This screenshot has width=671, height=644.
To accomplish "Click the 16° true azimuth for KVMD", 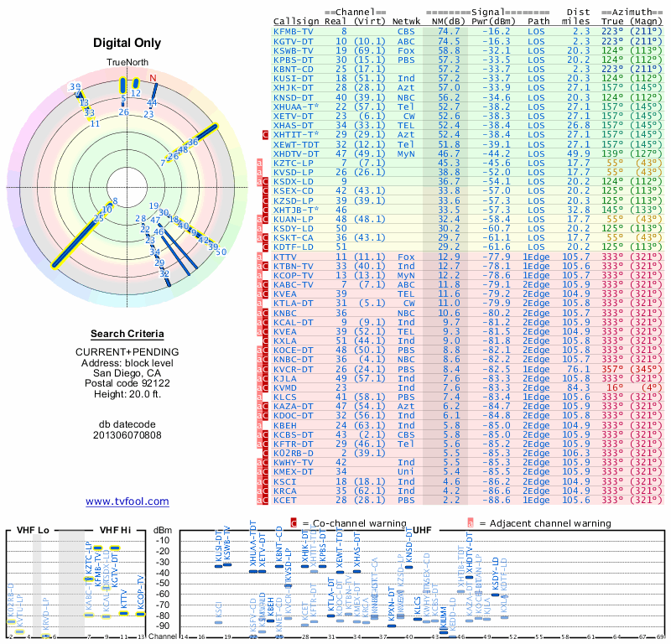I will pyautogui.click(x=616, y=387).
